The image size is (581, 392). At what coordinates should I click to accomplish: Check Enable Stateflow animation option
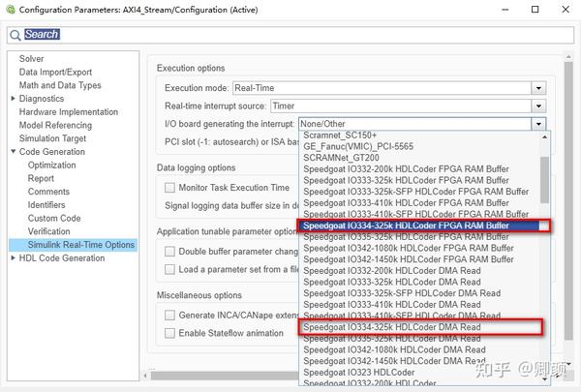[x=170, y=333]
